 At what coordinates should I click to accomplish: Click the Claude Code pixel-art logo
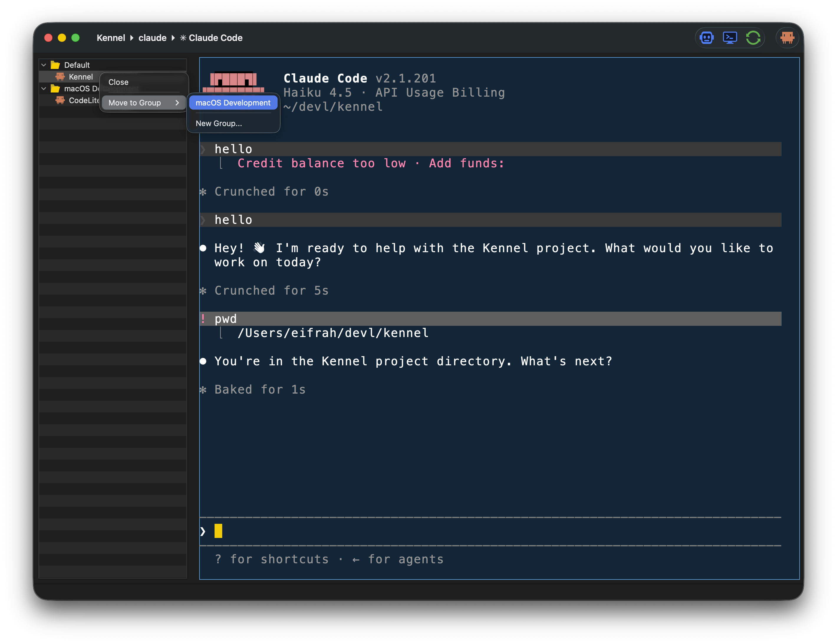[233, 82]
